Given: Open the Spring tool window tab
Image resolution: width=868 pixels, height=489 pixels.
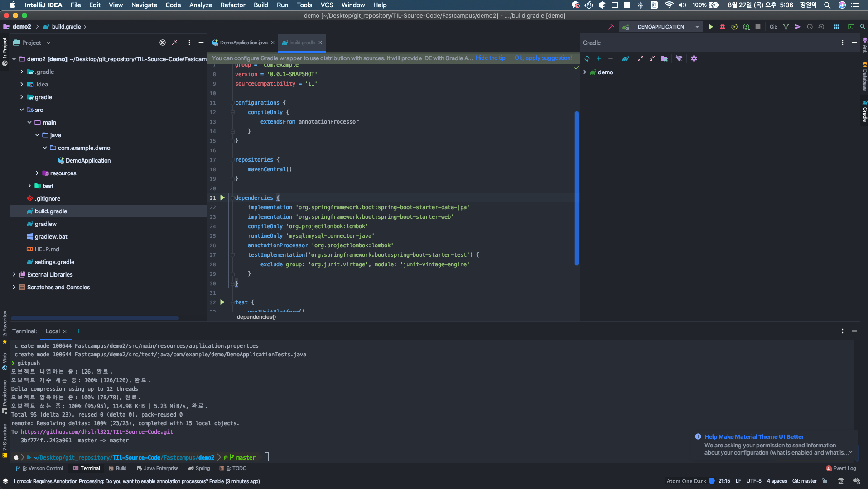Looking at the screenshot, I should coord(199,468).
